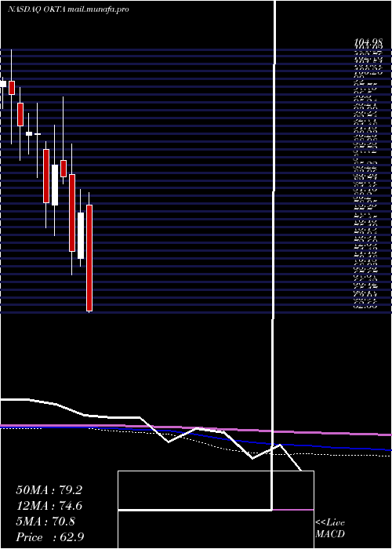Open the <<Live MACD label

tap(330, 529)
